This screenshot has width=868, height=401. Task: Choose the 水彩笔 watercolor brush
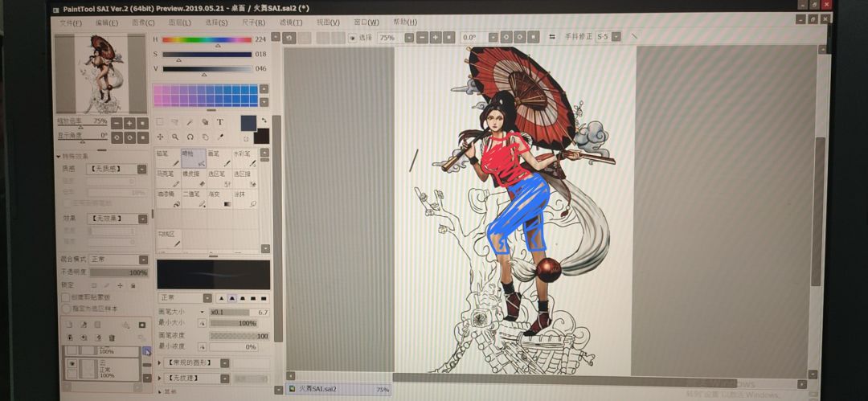coord(244,158)
